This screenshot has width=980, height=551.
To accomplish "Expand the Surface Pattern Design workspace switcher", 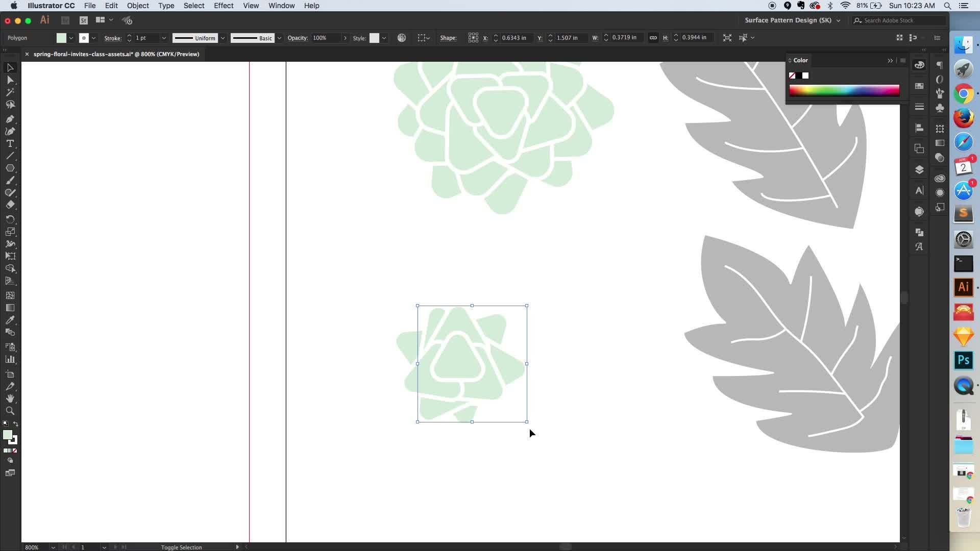I will [838, 20].
